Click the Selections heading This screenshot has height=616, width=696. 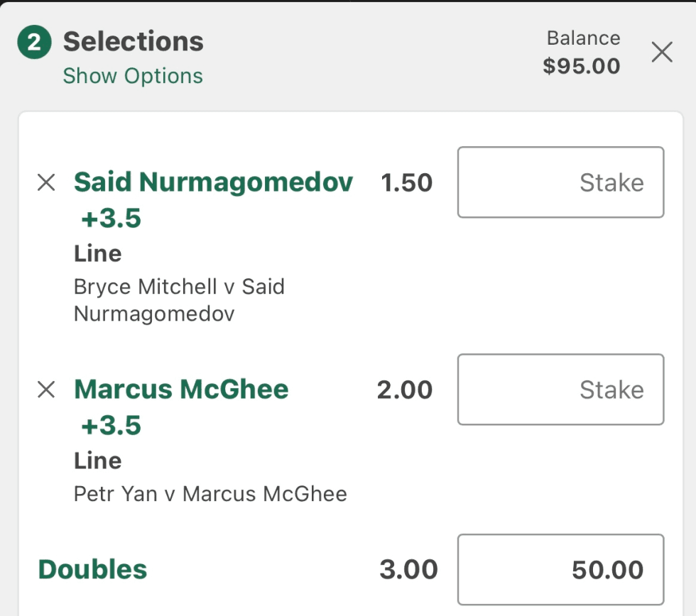pos(134,42)
